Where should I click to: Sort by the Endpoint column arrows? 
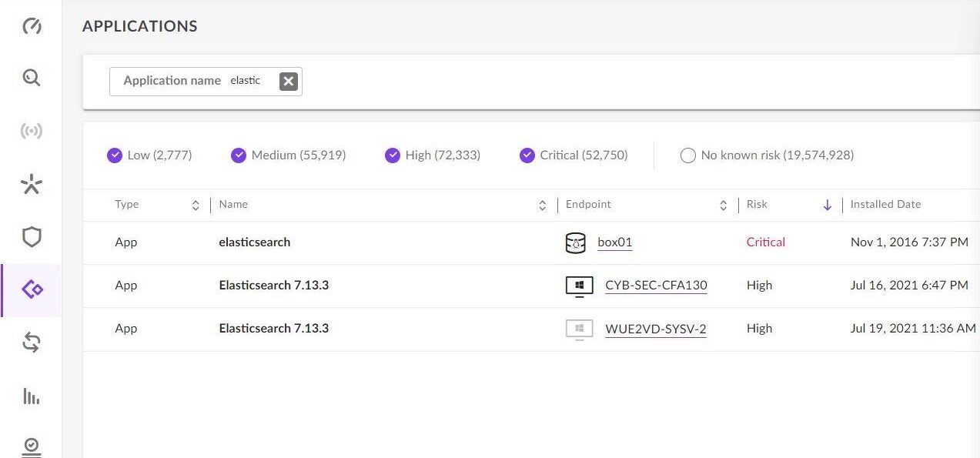(x=723, y=205)
